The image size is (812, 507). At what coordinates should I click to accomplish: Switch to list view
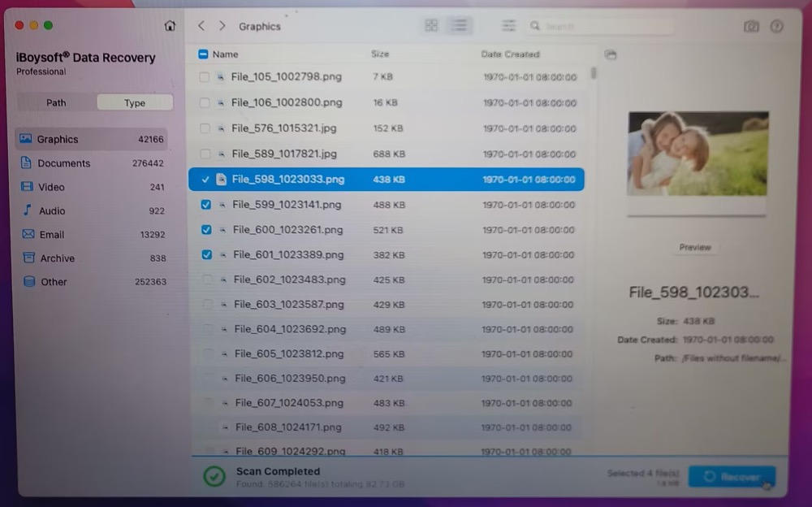(x=459, y=25)
